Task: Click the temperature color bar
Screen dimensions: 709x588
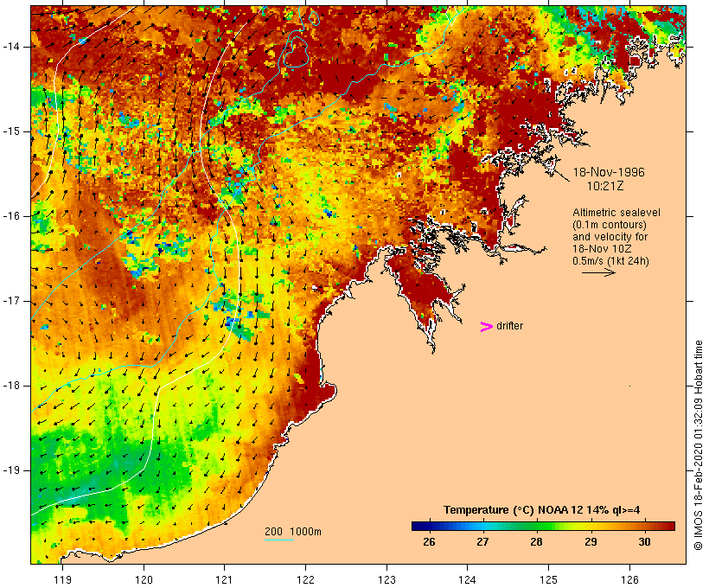Action: pyautogui.click(x=543, y=526)
